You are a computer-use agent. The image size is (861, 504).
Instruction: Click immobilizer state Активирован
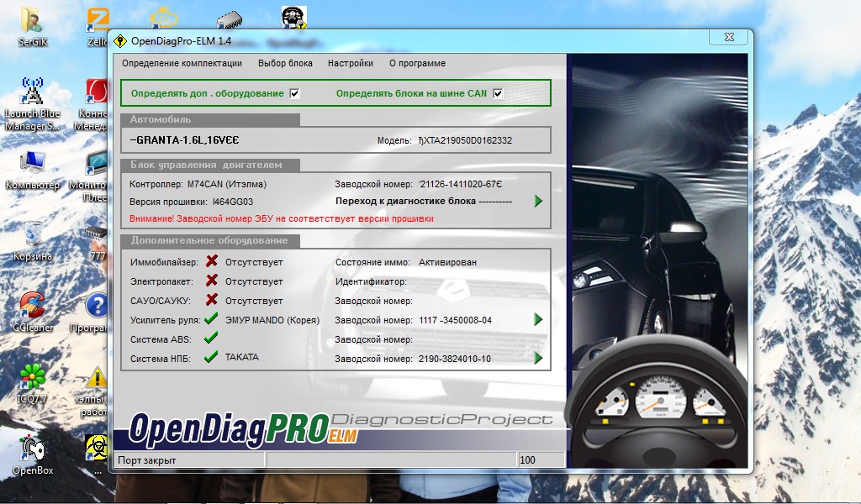tap(447, 262)
